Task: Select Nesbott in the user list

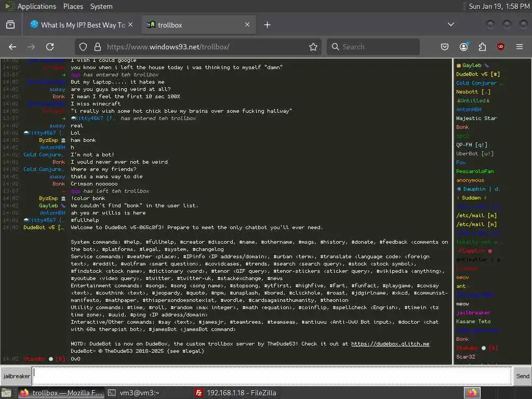Action: tap(473, 91)
